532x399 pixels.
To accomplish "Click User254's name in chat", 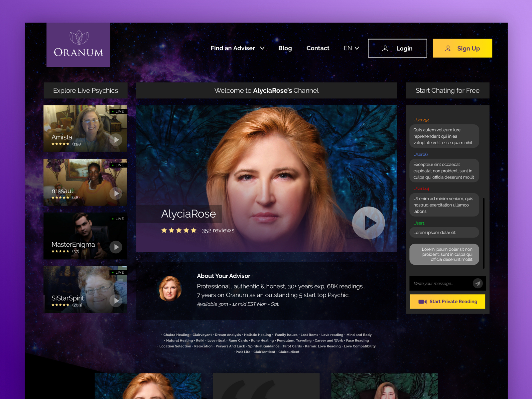I will tap(421, 120).
